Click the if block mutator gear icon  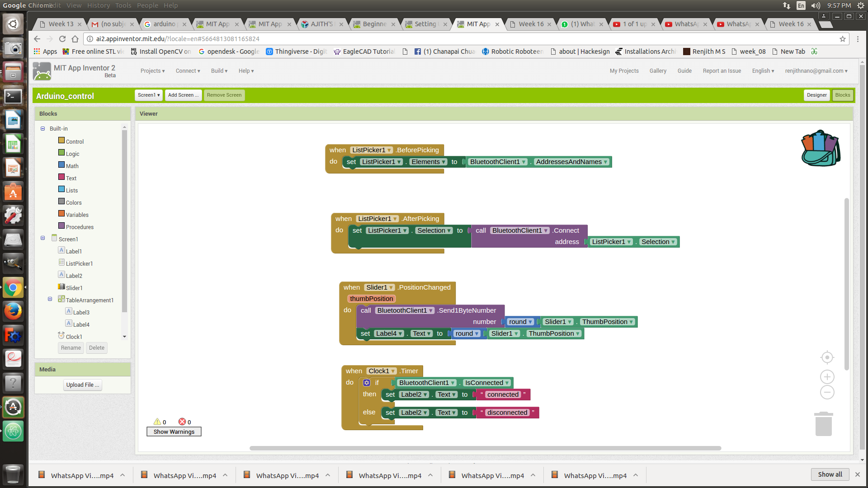pyautogui.click(x=367, y=383)
